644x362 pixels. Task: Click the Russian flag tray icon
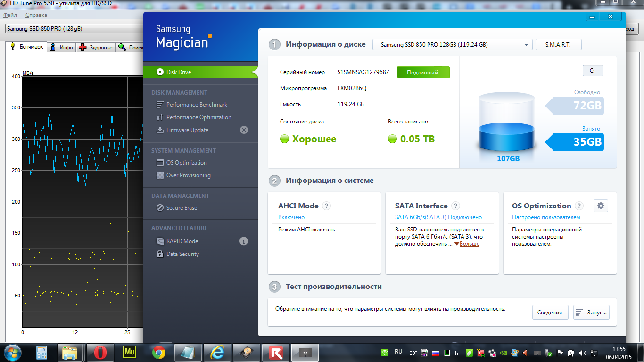click(435, 353)
